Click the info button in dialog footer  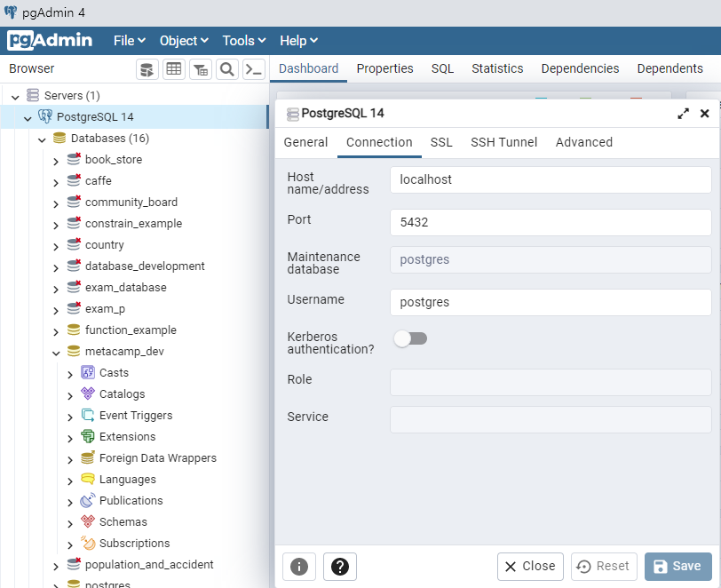point(299,567)
